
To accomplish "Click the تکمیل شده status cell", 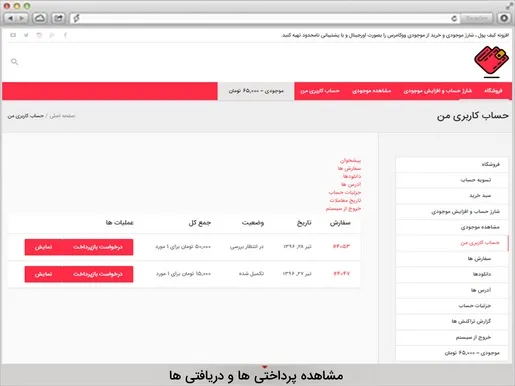I will [x=251, y=274].
